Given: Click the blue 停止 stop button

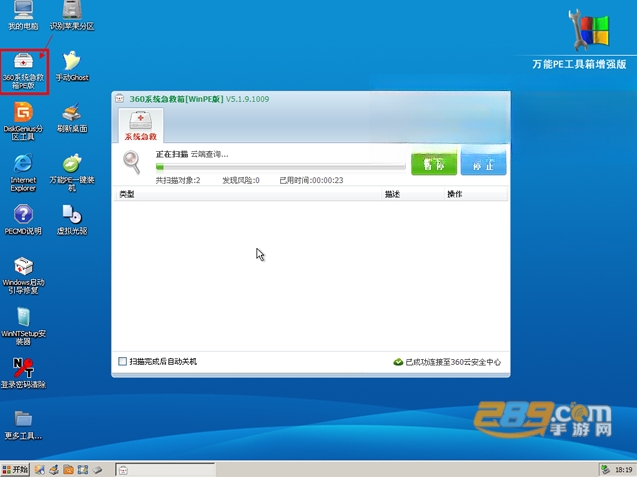Looking at the screenshot, I should pyautogui.click(x=483, y=161).
